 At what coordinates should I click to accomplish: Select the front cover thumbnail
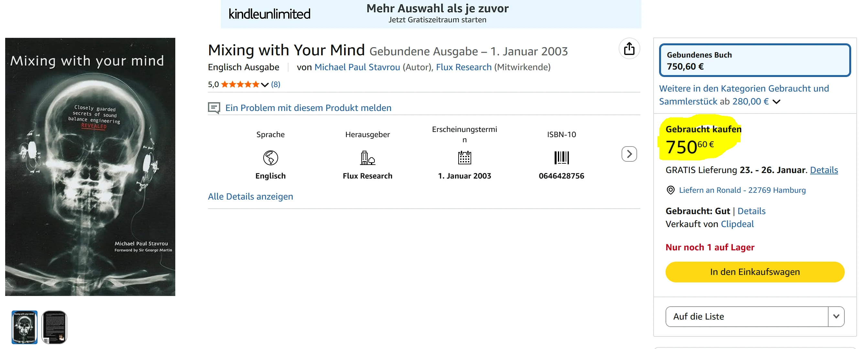[25, 327]
